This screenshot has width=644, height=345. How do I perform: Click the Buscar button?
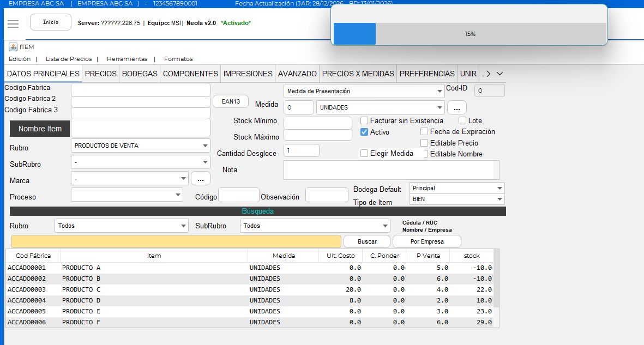pyautogui.click(x=367, y=241)
